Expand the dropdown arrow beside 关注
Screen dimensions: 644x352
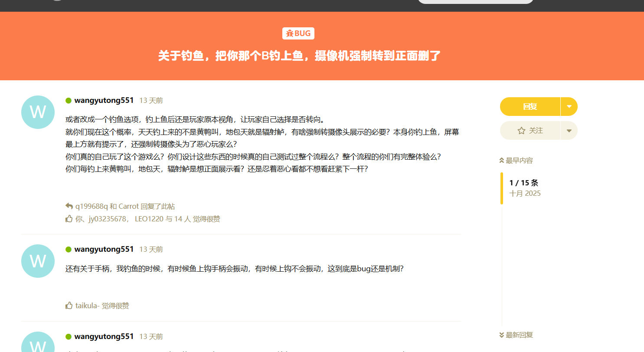pos(569,131)
